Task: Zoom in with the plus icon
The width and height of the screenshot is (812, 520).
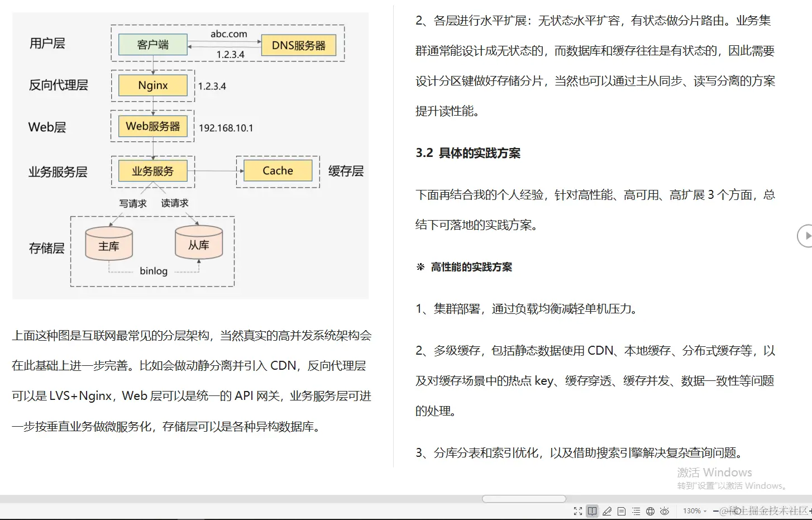Action: (x=809, y=511)
